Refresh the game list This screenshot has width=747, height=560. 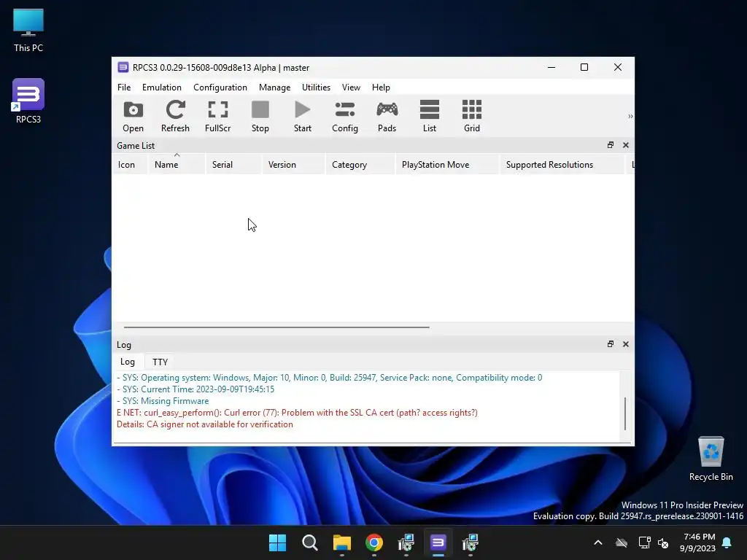tap(175, 117)
